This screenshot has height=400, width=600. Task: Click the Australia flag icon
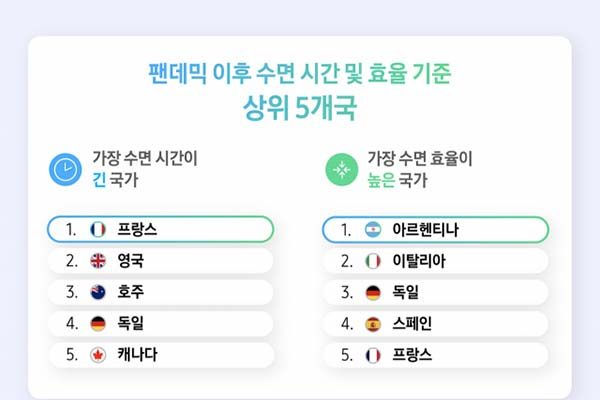click(x=98, y=292)
